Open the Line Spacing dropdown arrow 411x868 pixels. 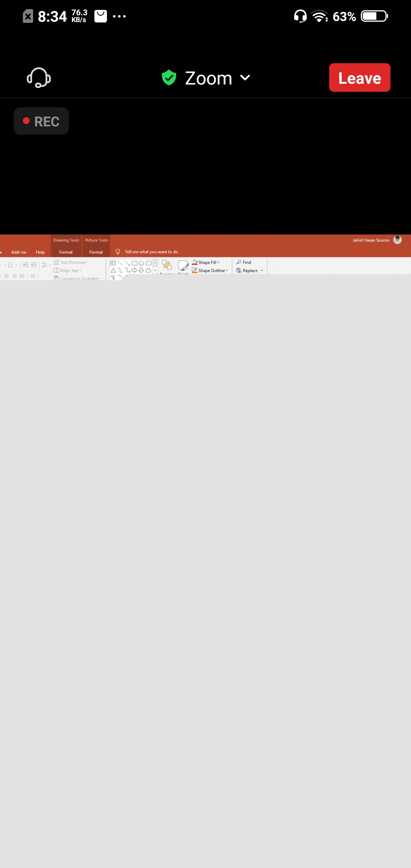point(50,265)
